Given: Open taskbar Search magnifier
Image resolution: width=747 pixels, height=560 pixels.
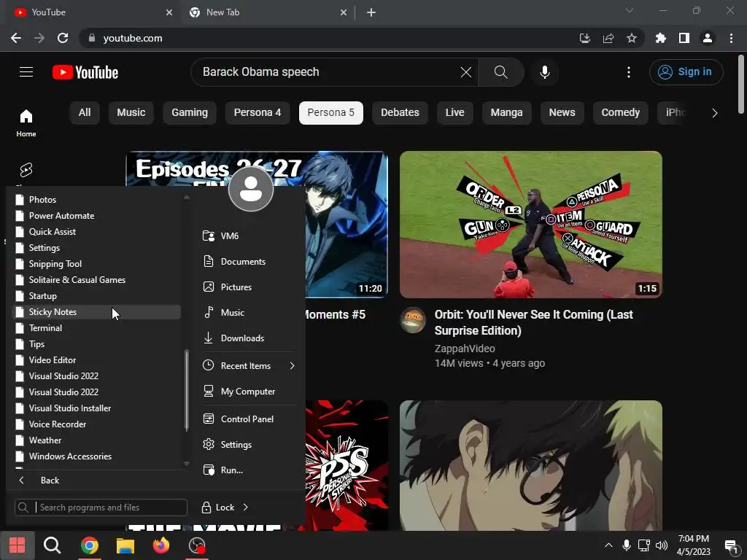Looking at the screenshot, I should click(x=52, y=545).
